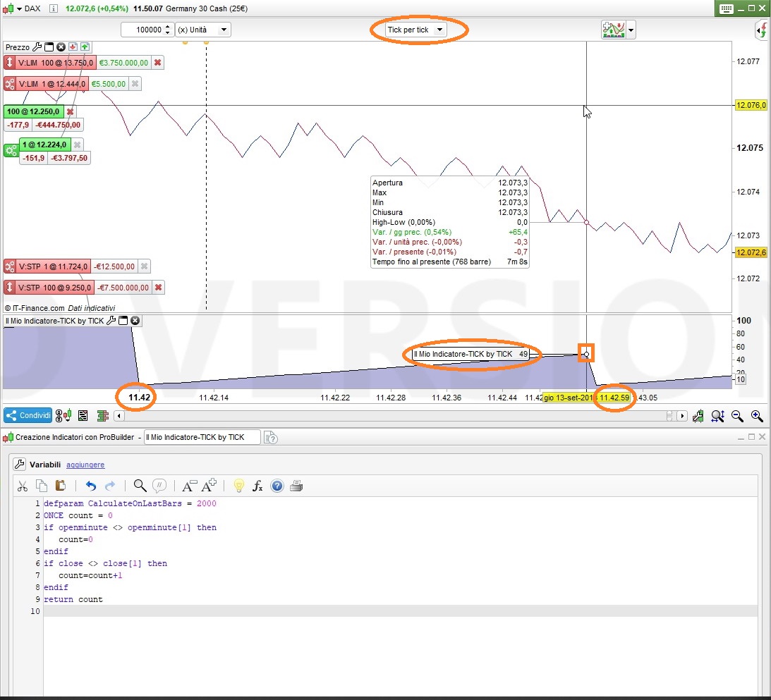Cut selection with scissors icon

click(22, 486)
